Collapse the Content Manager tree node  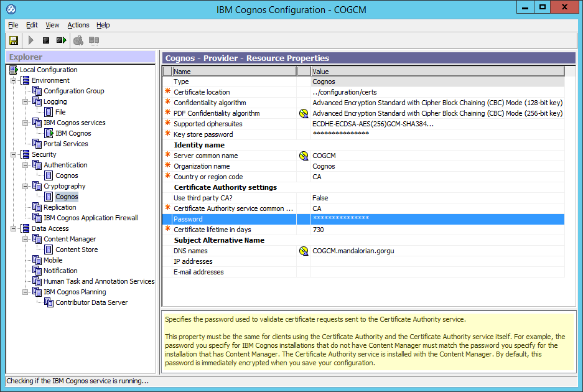tap(26, 239)
